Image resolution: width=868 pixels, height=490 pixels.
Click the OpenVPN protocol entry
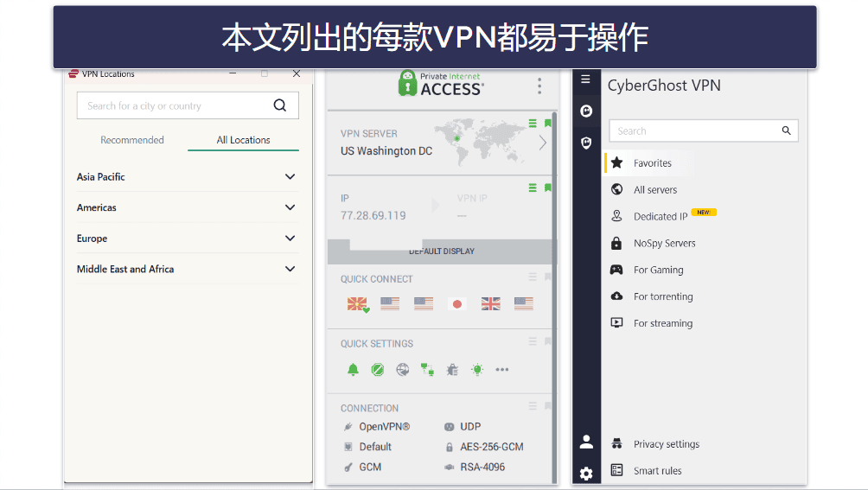(384, 426)
